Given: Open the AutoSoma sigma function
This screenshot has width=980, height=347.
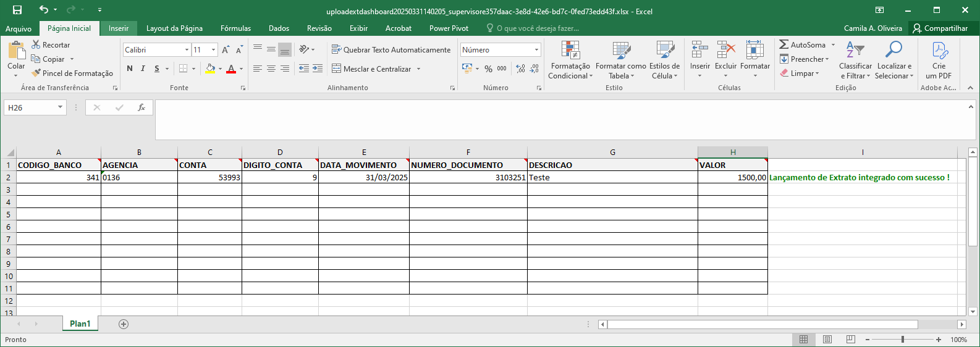Looking at the screenshot, I should (x=784, y=44).
